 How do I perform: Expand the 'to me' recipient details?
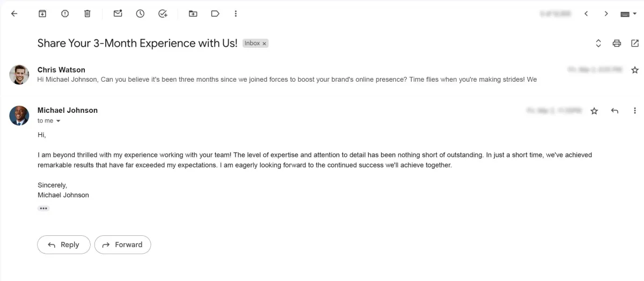[58, 121]
